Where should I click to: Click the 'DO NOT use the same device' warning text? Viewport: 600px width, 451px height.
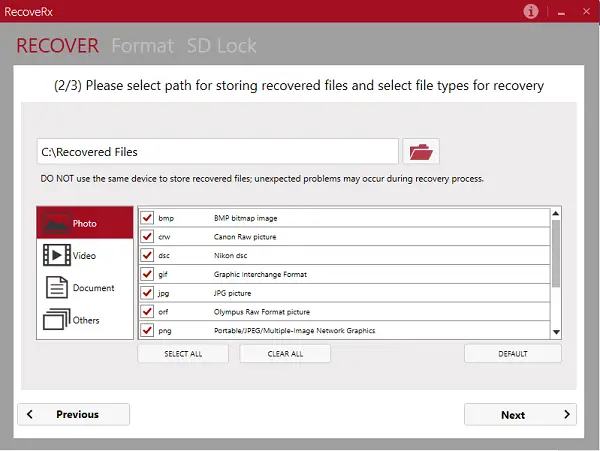(x=262, y=179)
